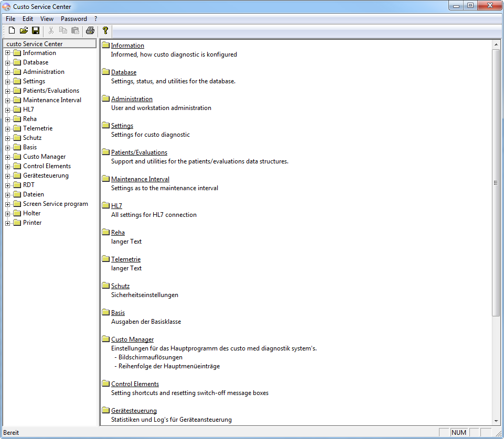
Task: Expand the RDT tree node
Action: pos(8,185)
